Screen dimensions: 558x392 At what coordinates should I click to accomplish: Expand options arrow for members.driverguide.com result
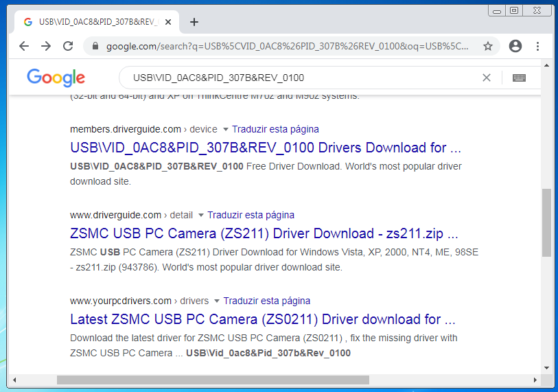pyautogui.click(x=225, y=129)
